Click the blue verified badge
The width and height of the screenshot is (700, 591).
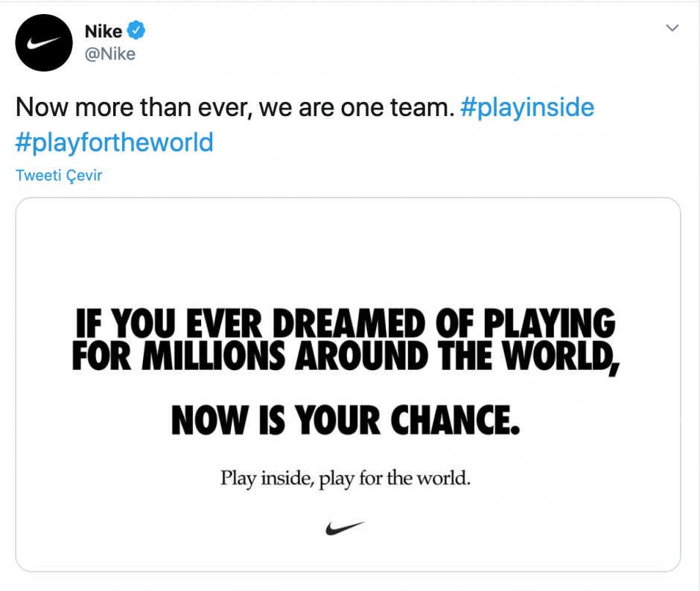[136, 31]
